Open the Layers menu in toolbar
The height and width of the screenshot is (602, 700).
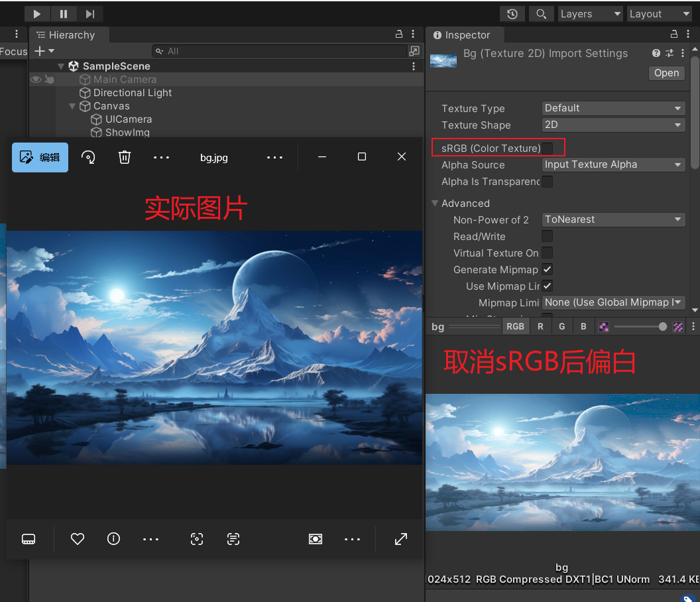pyautogui.click(x=590, y=13)
